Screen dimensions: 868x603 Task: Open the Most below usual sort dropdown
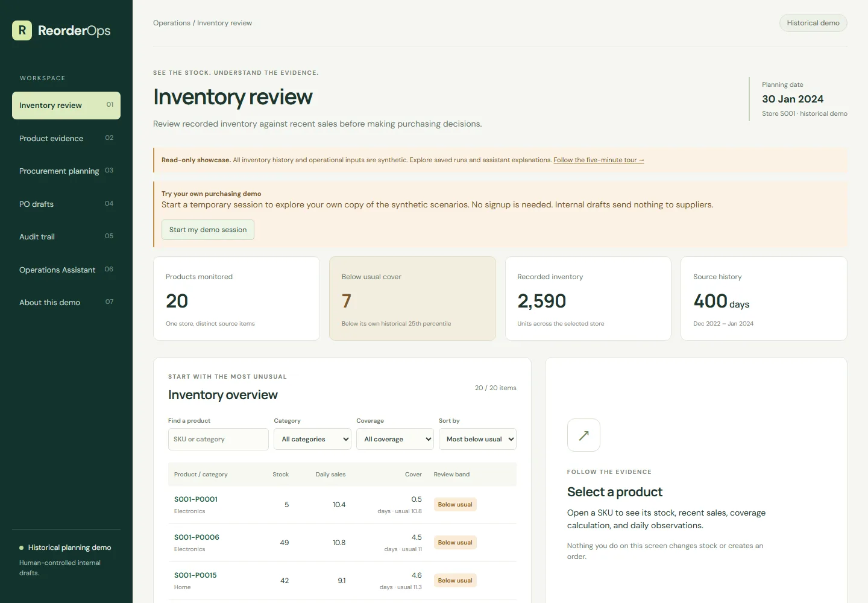coord(477,439)
